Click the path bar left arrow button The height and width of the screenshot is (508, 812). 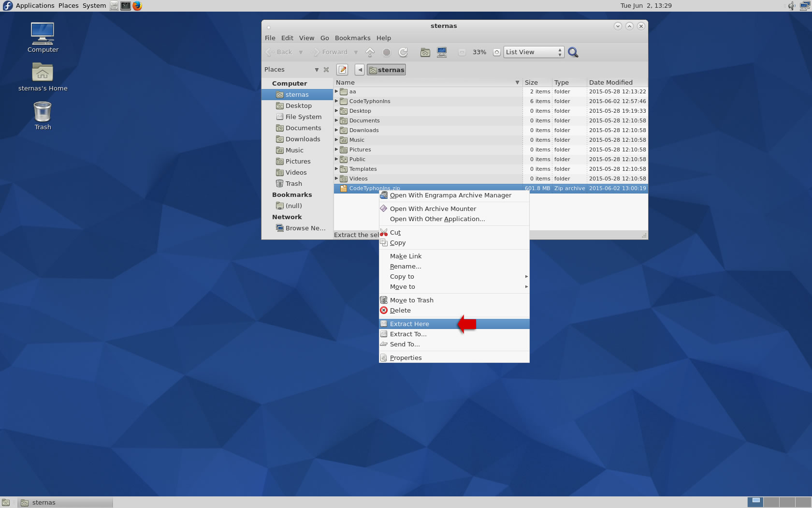click(360, 70)
